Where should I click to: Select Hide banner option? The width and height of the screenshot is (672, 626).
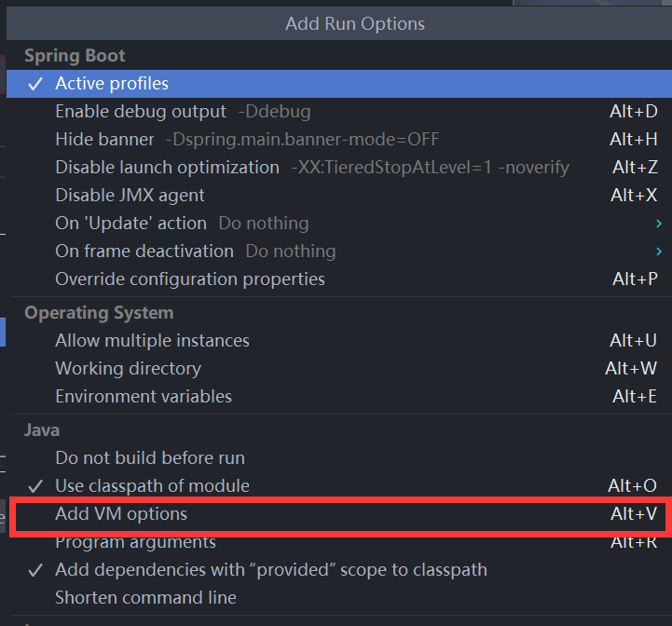pyautogui.click(x=339, y=139)
